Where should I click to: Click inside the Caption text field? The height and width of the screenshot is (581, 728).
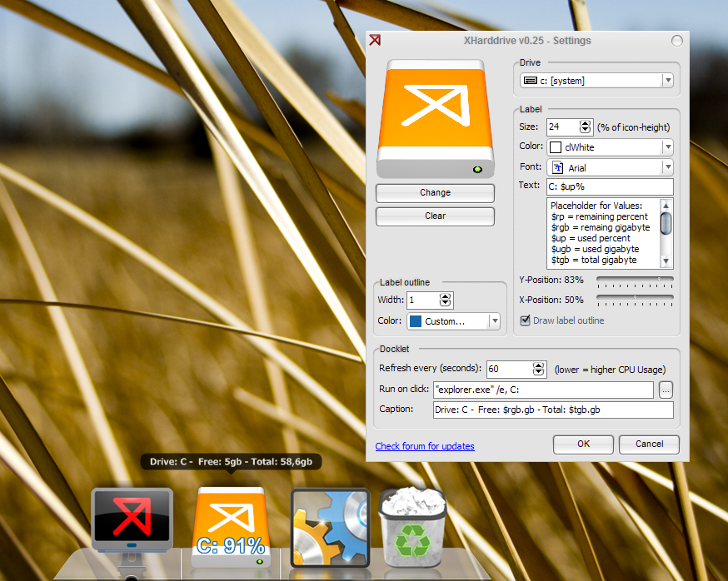tap(553, 410)
